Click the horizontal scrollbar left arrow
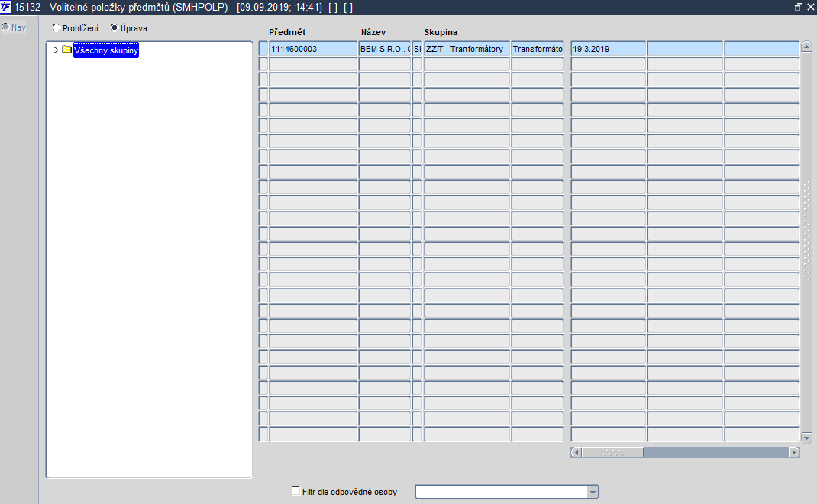Screen dimensions: 817x504 click(576, 452)
